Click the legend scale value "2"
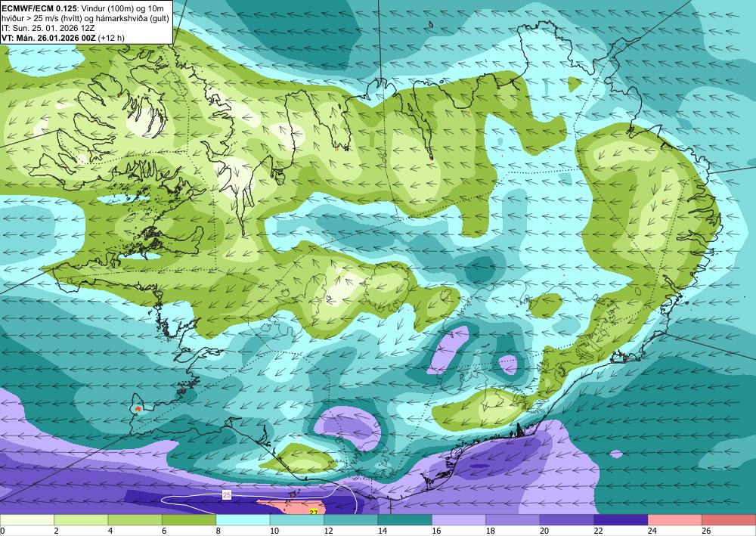756x536 pixels. coord(57,531)
